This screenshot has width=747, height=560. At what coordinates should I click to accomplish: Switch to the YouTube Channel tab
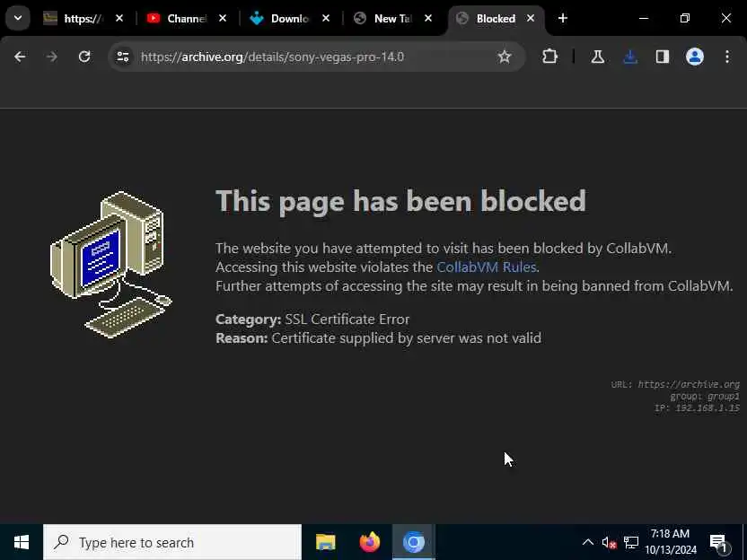click(186, 19)
